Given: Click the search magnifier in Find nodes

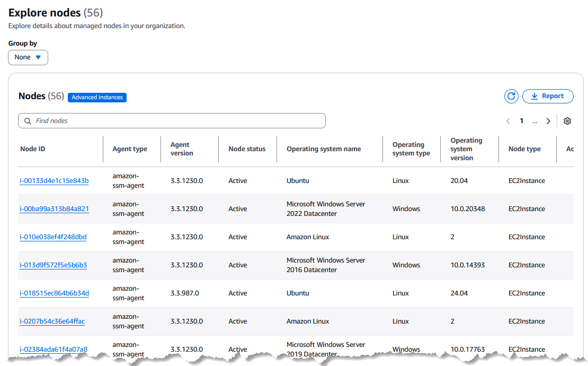Looking at the screenshot, I should pos(28,120).
